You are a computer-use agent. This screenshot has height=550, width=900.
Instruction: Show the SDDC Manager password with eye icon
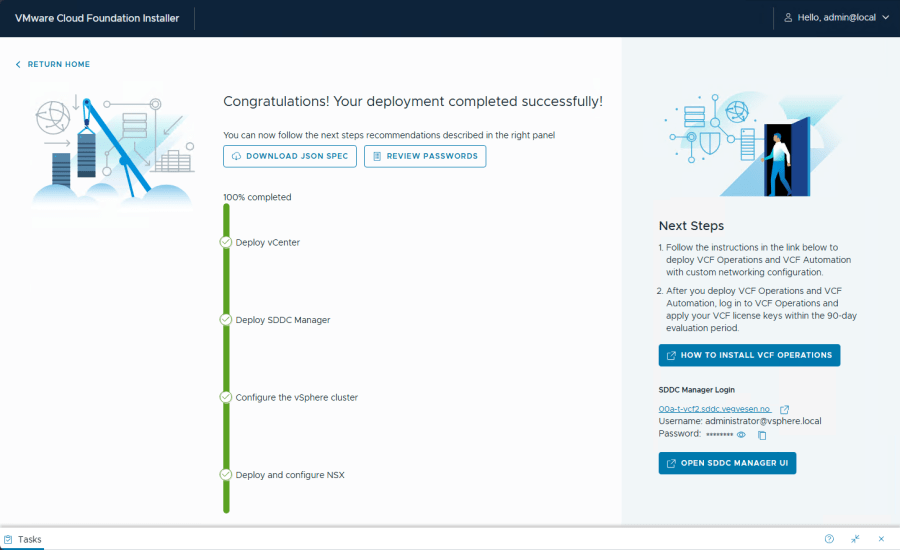[741, 435]
